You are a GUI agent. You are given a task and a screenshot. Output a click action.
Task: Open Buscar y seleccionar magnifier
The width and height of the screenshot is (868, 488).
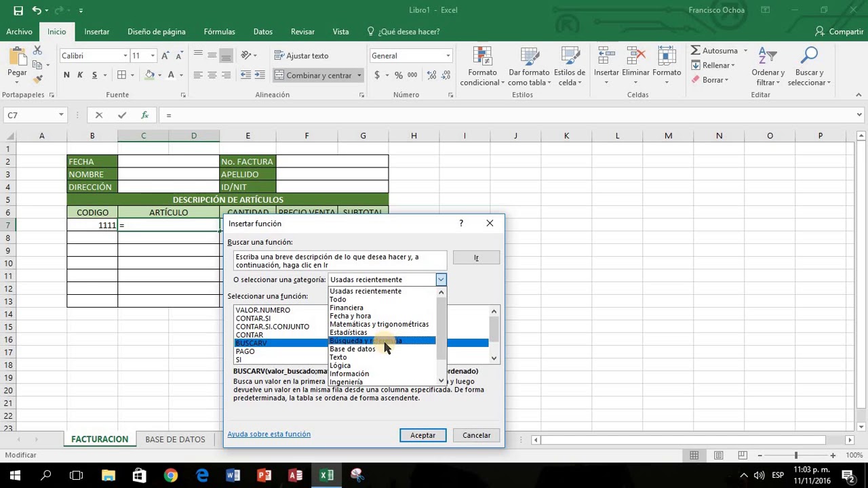(x=809, y=67)
